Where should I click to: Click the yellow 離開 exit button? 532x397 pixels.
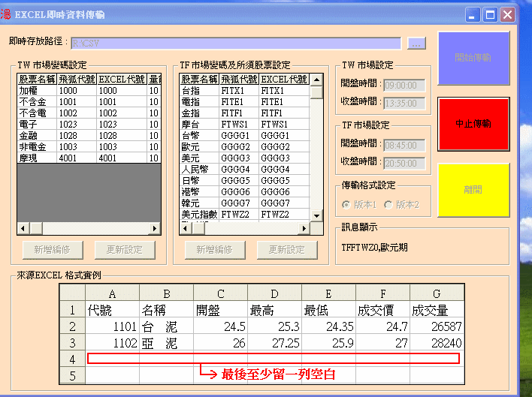tap(473, 190)
